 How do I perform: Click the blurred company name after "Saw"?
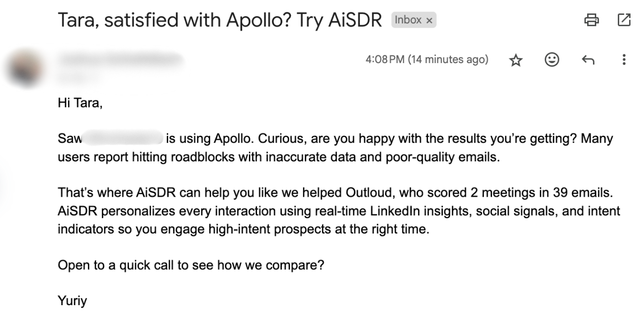point(124,139)
